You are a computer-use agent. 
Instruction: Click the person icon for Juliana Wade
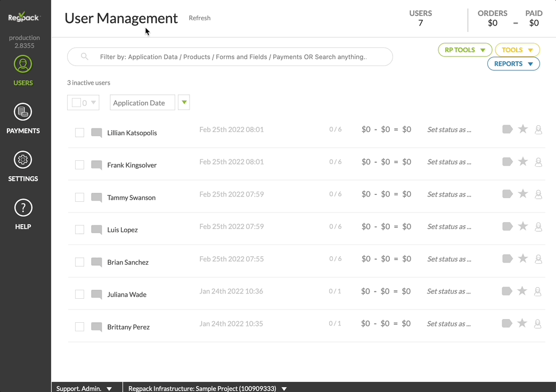537,292
